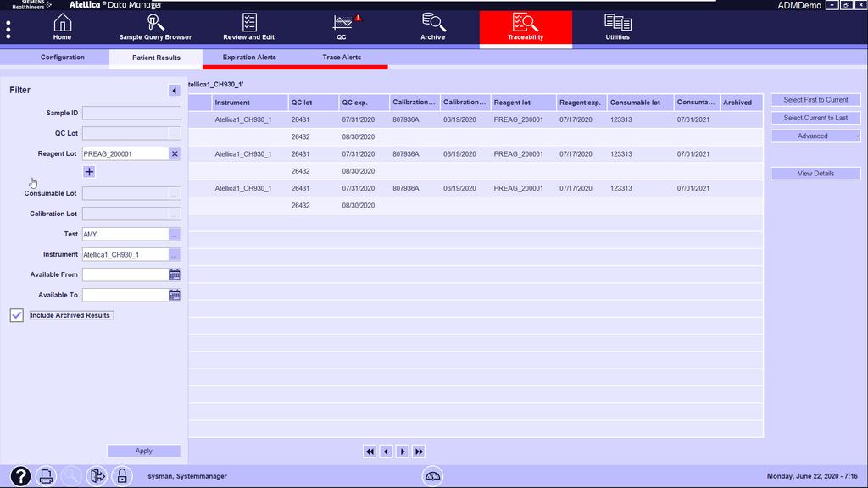This screenshot has width=868, height=488.
Task: Click the disabled search icon
Action: coord(71,476)
